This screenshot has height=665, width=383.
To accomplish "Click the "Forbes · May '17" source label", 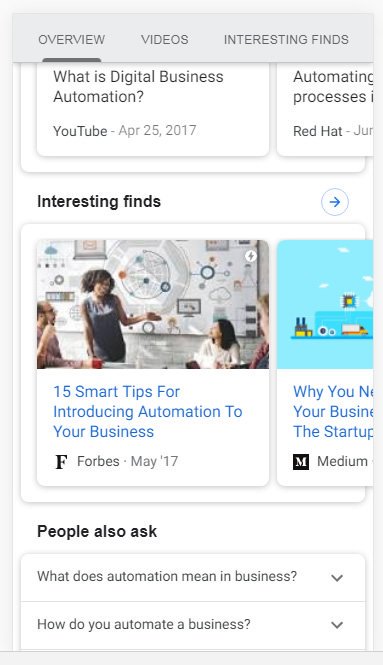I will point(127,461).
